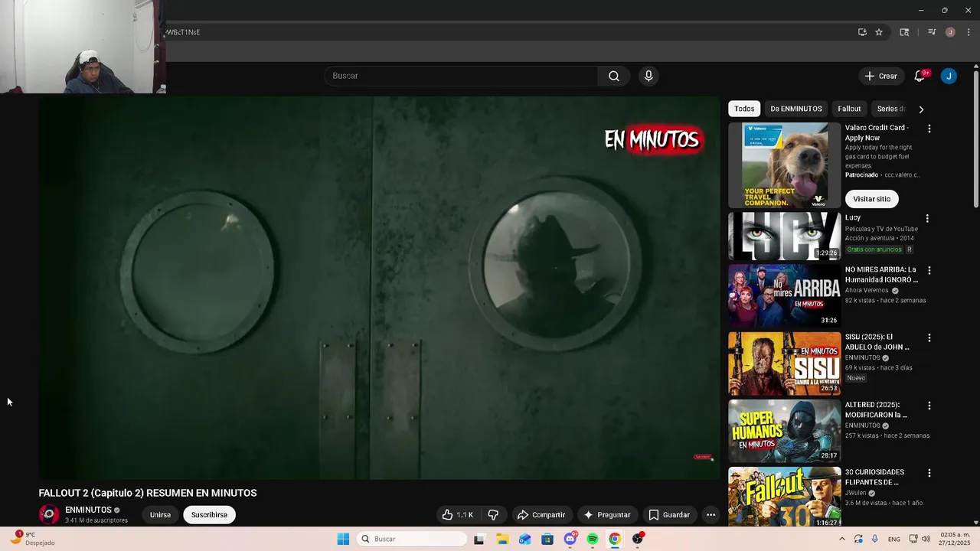Open the Lucy movie thumbnail
The image size is (980, 551).
(x=784, y=236)
